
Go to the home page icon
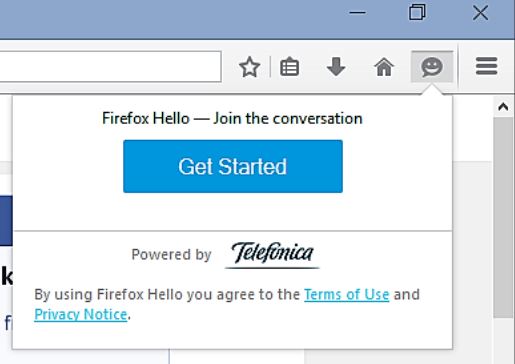384,67
